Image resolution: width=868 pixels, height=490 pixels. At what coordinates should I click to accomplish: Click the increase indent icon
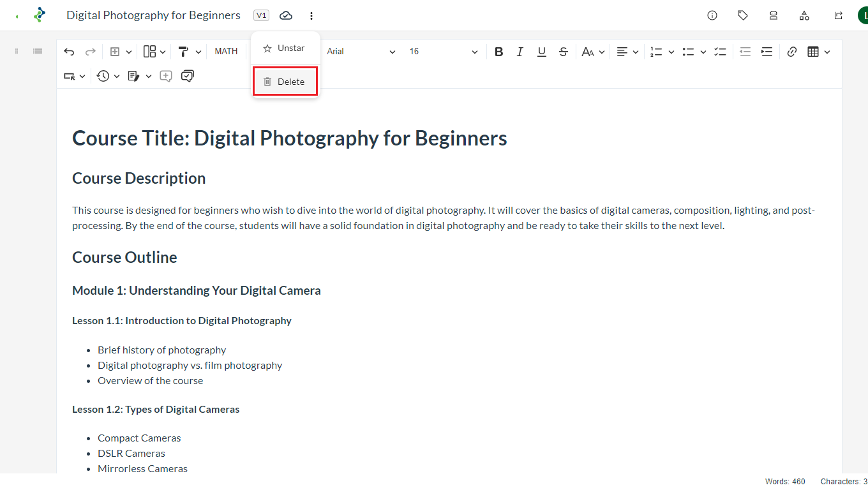[767, 52]
